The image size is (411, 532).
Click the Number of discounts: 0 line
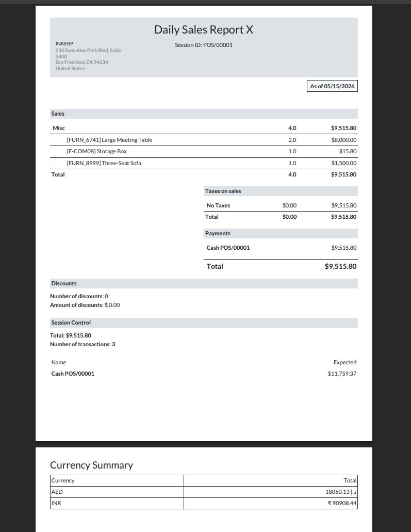(79, 296)
